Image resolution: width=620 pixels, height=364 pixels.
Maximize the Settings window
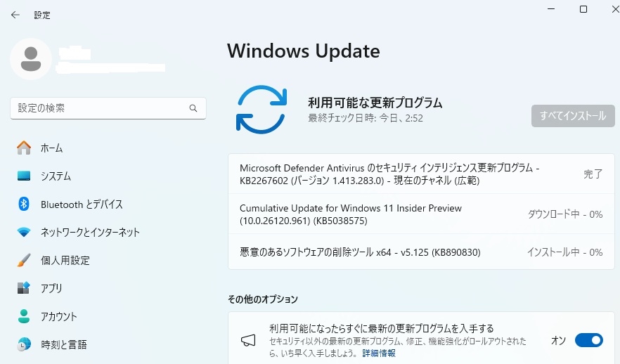[x=583, y=8]
